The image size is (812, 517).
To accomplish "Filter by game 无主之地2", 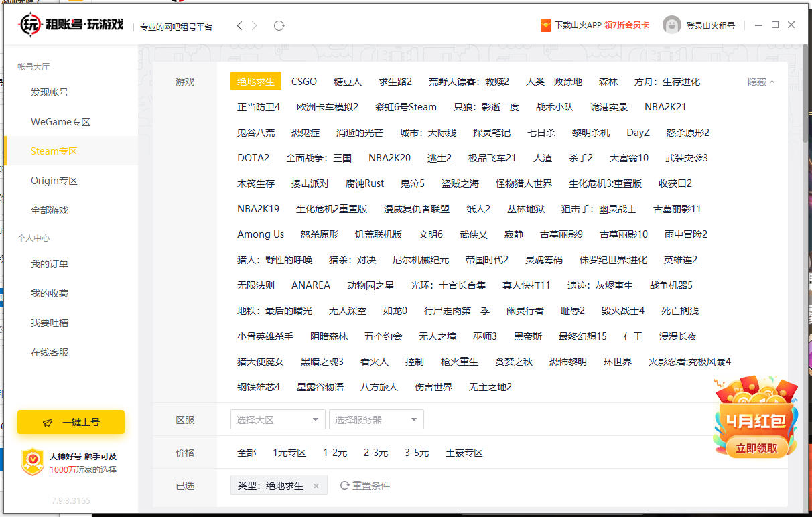I will (x=490, y=387).
